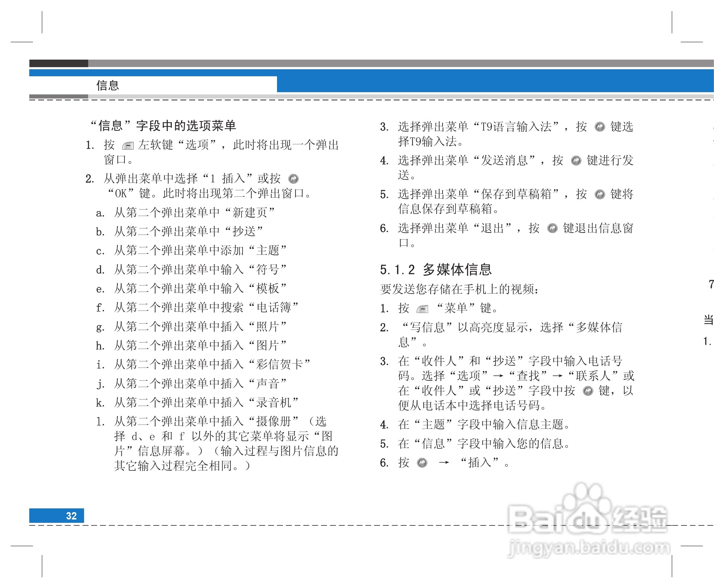Click the key icon in the "发送消息" step
This screenshot has width=714, height=588.
576,160
